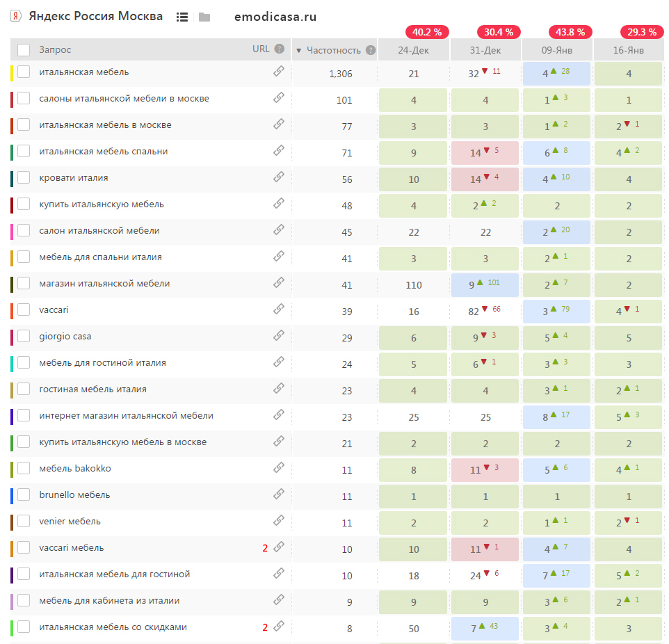Select the 09-Янв date column header
Image resolution: width=669 pixels, height=644 pixels.
(557, 50)
